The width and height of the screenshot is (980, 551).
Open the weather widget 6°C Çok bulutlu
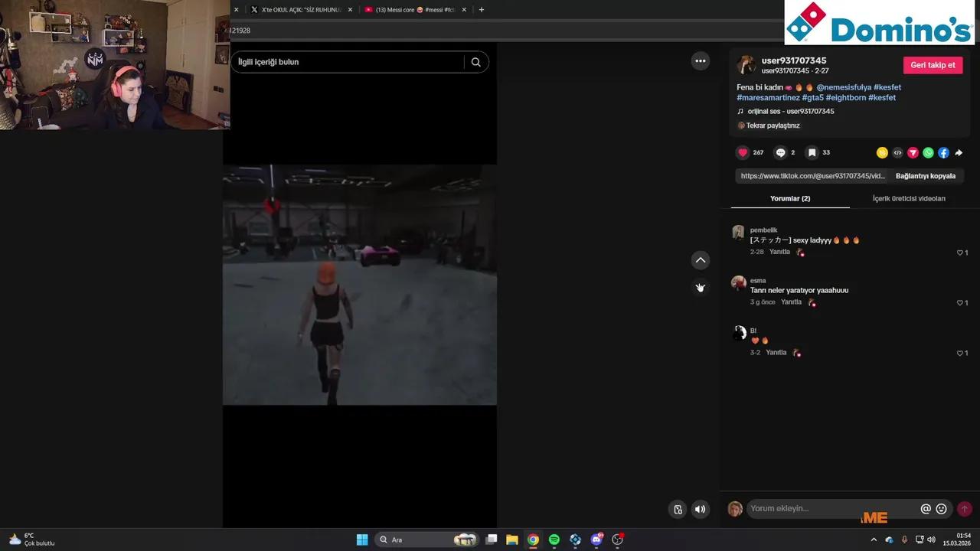click(x=31, y=540)
